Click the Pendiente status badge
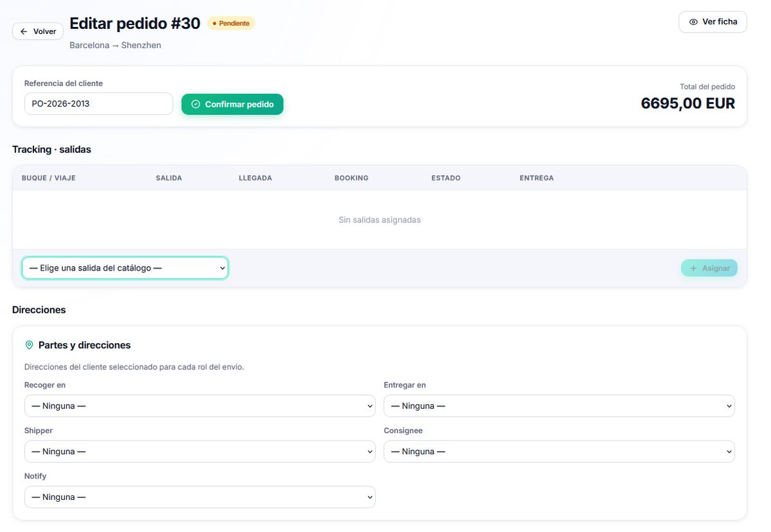 pos(231,23)
